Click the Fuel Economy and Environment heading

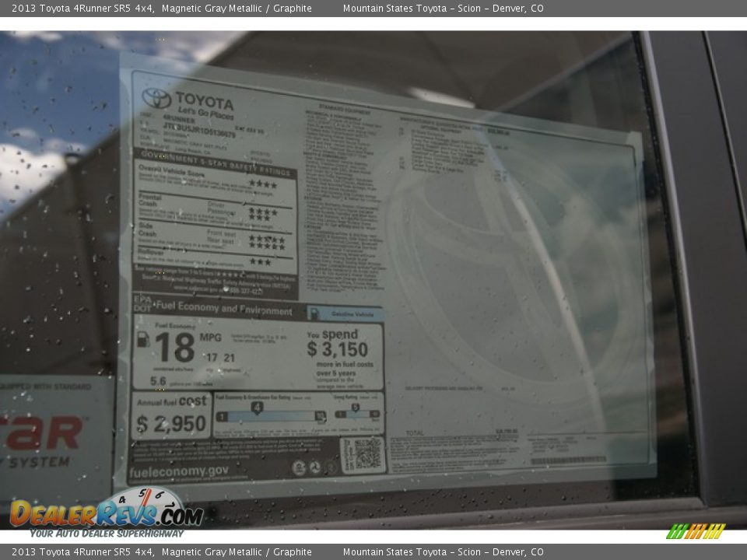[x=224, y=308]
